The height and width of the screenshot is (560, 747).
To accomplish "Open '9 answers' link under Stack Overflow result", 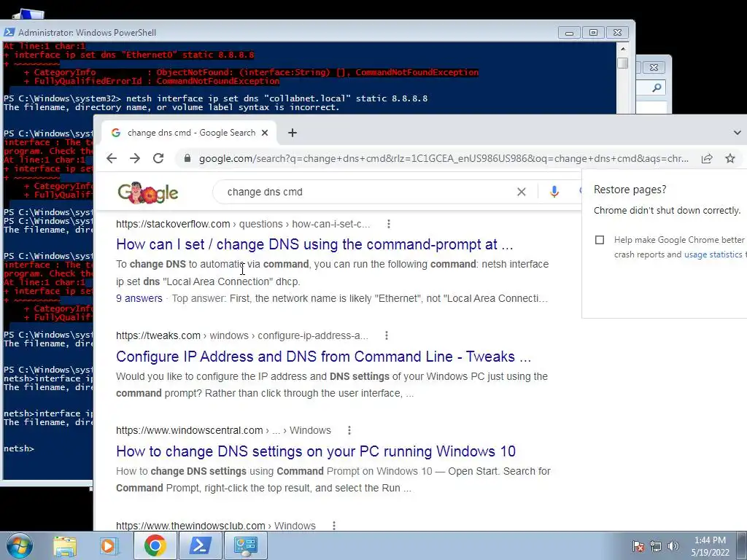I will 139,298.
